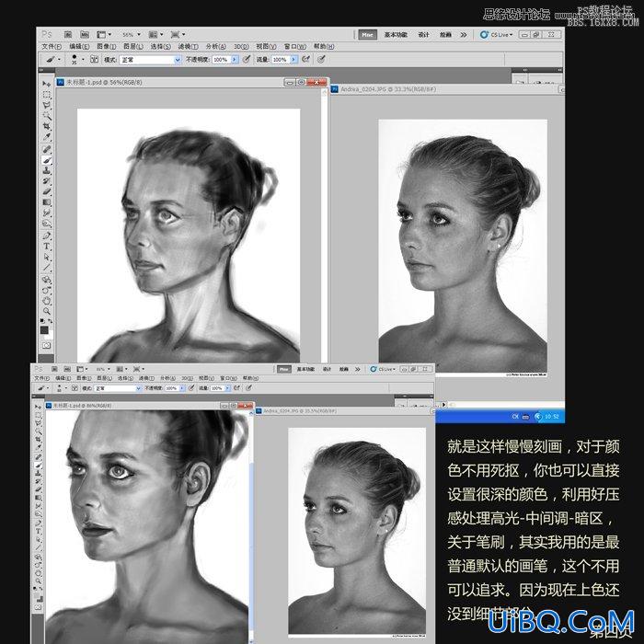Select the Move tool in lower Photoshop window
Image resolution: width=644 pixels, height=644 pixels.
coord(39,407)
